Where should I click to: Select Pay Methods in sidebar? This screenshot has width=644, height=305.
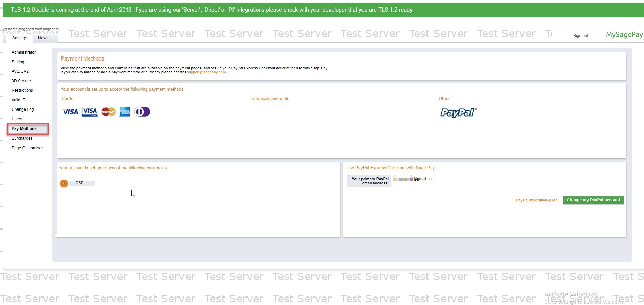point(24,129)
